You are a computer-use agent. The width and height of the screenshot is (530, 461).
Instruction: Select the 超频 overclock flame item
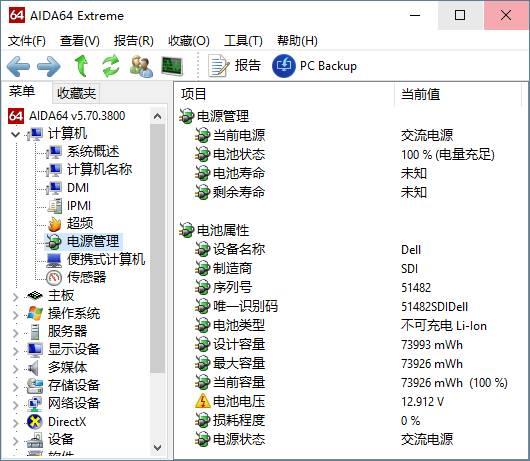(70, 223)
